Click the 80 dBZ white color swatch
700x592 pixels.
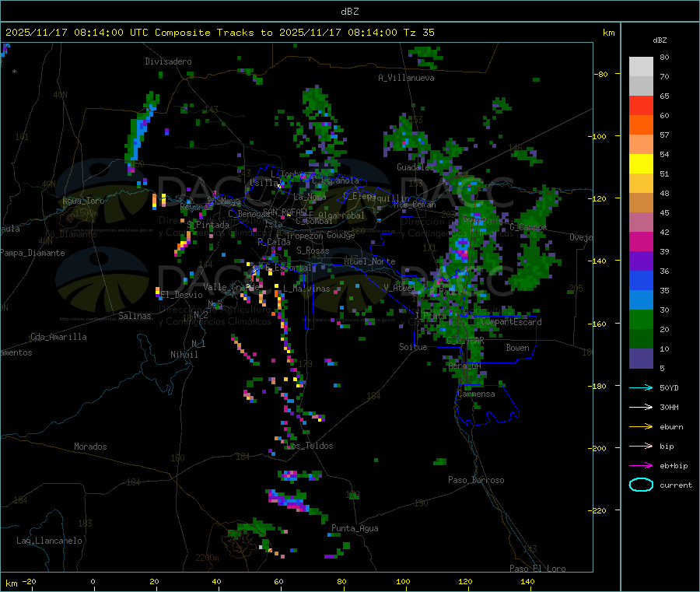pos(641,67)
